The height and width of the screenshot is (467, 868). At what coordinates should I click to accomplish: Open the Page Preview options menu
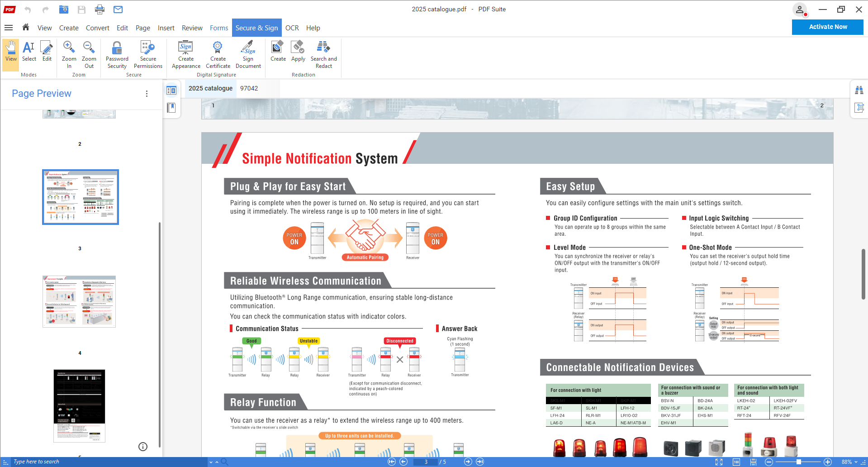[147, 93]
